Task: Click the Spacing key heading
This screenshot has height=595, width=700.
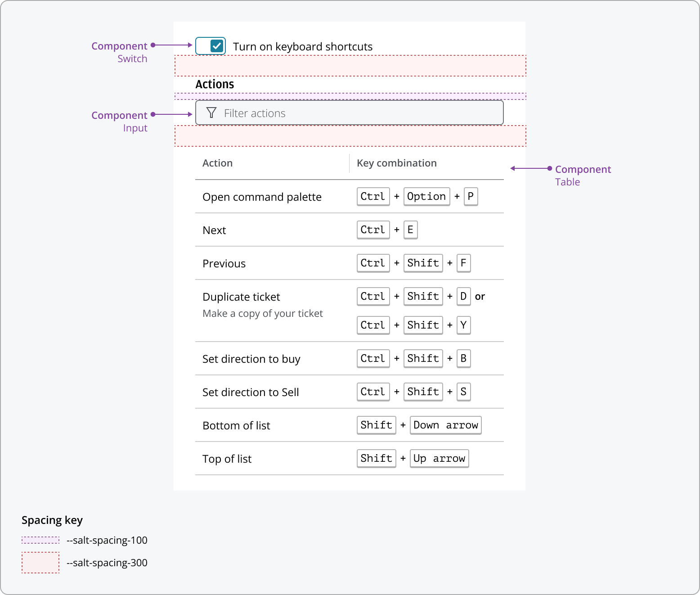Action: (x=52, y=520)
